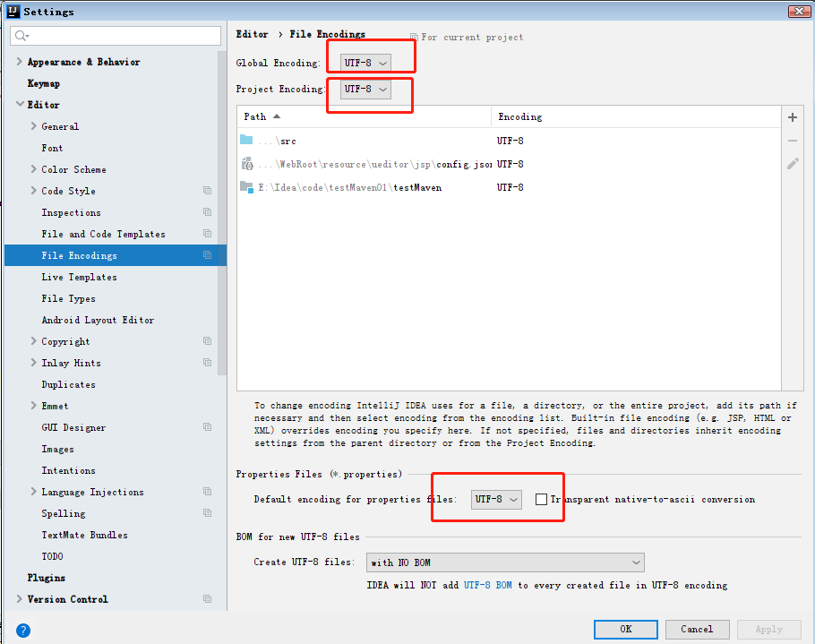Click Editor in breadcrumb
The image size is (815, 644).
click(x=252, y=34)
